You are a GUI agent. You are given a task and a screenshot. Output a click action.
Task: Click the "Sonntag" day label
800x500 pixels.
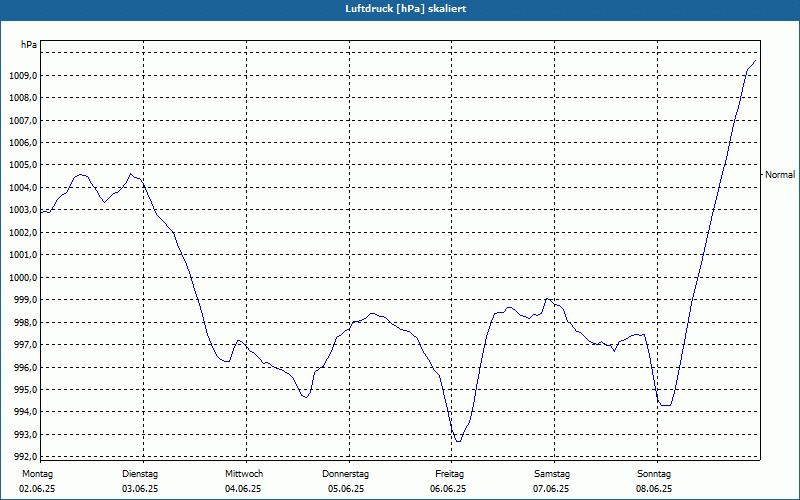[x=654, y=474]
